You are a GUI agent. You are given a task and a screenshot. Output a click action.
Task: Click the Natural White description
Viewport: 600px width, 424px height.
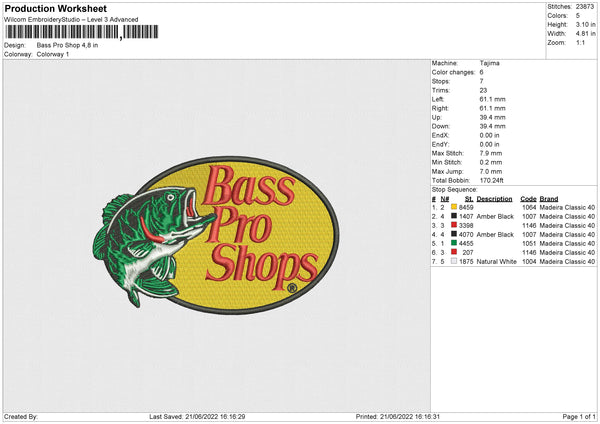point(497,262)
